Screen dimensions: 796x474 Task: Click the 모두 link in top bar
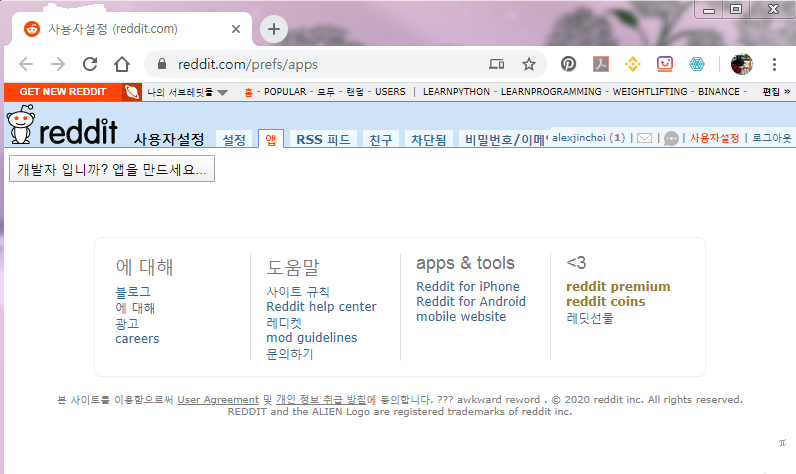(326, 92)
